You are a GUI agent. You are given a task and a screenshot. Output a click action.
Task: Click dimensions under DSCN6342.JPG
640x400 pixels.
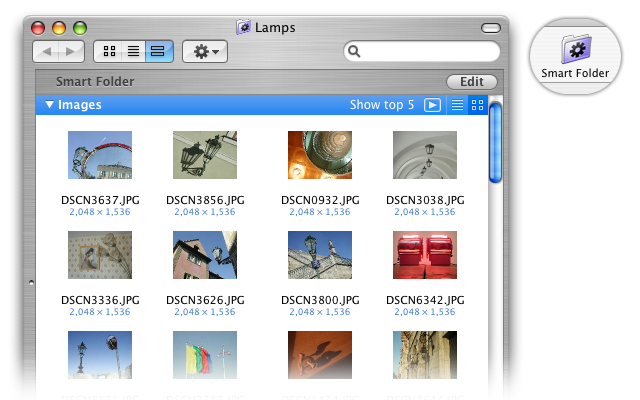click(425, 312)
